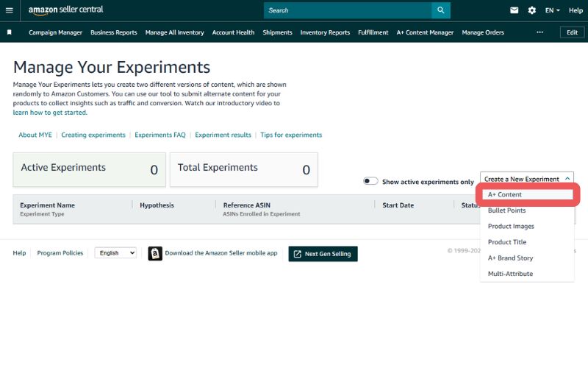The width and height of the screenshot is (588, 368).
Task: Click the Amazon Seller Central logo
Action: coord(65,10)
